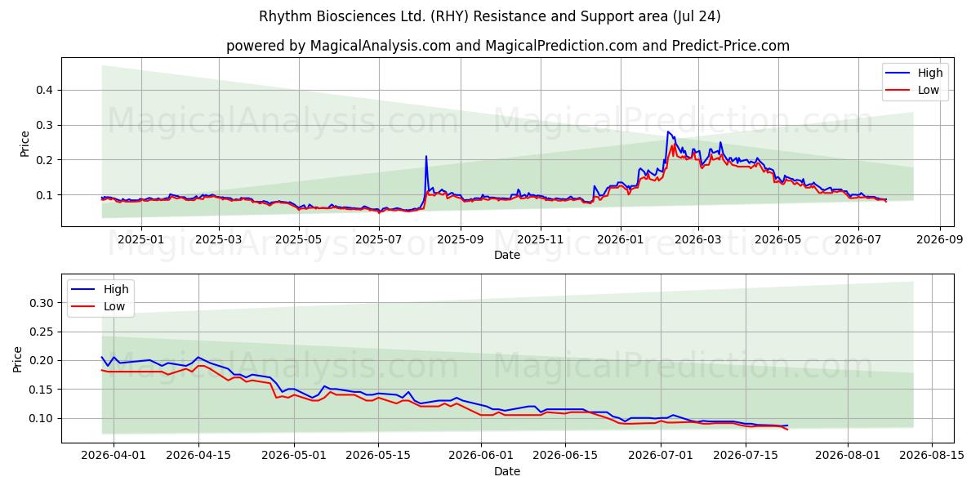Image resolution: width=980 pixels, height=490 pixels.
Task: Click the '2026-05-15' tick label on the bottom chart
Action: (379, 456)
